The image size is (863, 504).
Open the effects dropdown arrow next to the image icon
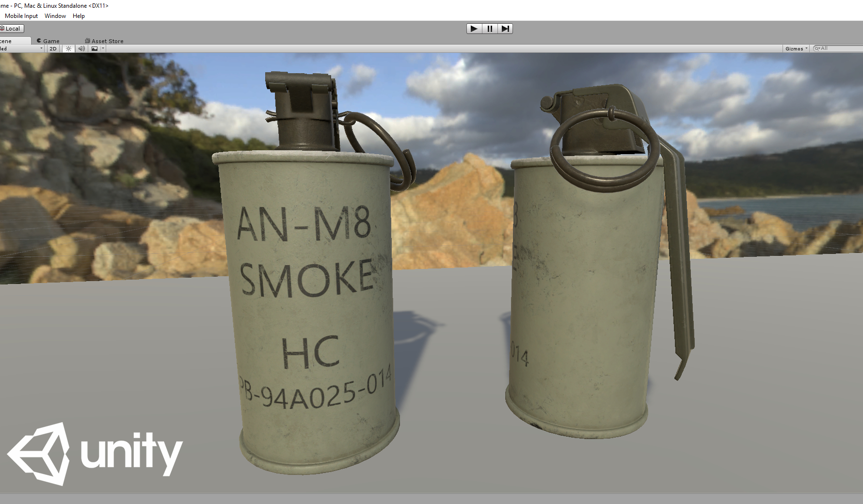102,48
